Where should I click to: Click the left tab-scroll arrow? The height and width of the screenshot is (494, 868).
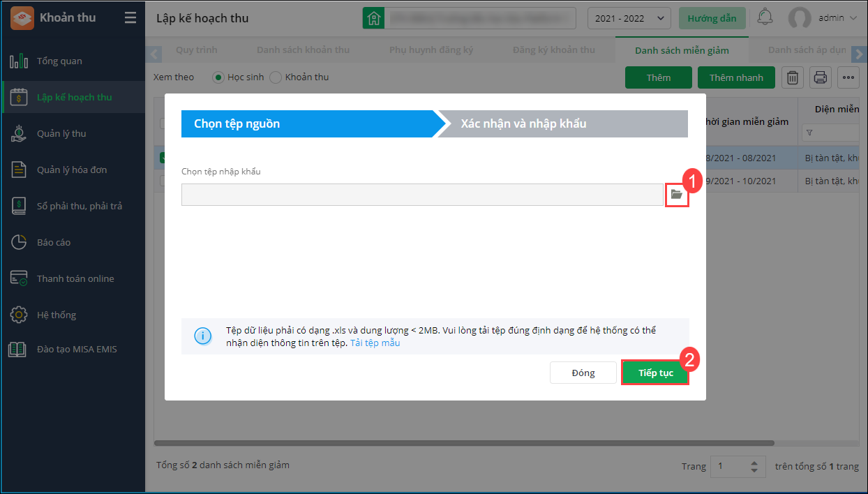pyautogui.click(x=155, y=54)
